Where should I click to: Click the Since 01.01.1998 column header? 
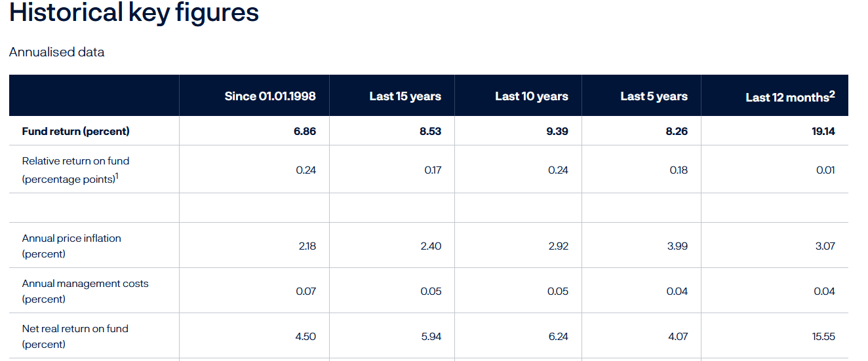point(270,96)
